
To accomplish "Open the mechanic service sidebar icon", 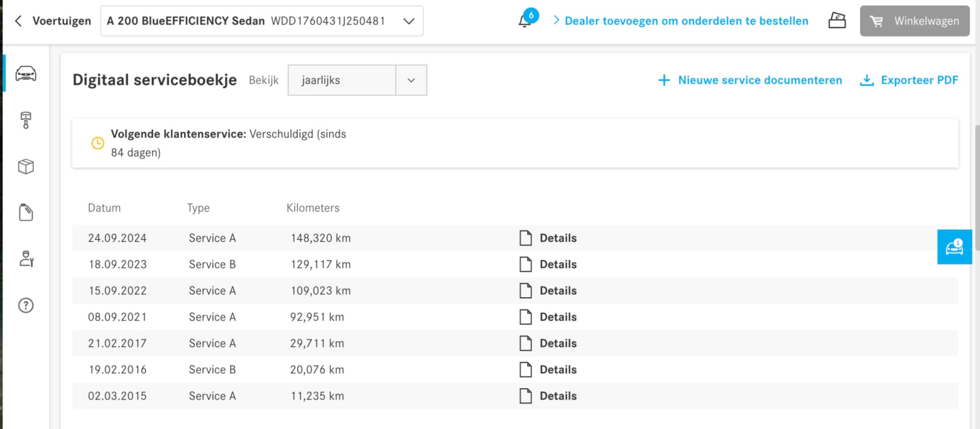I will tap(26, 259).
